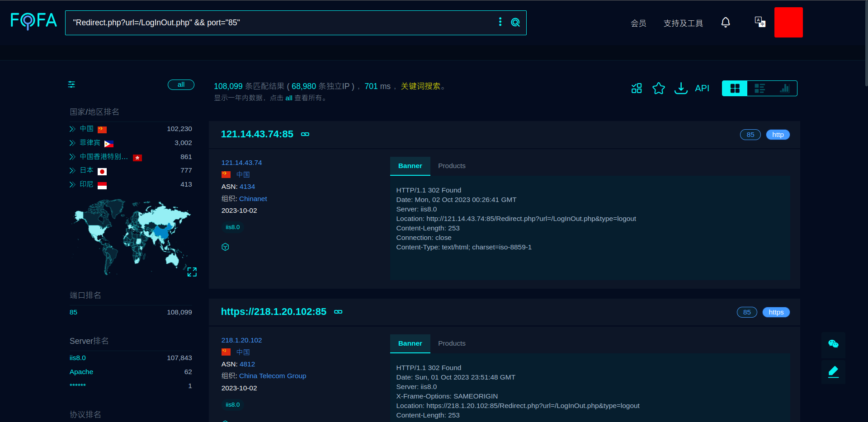
Task: Open the filter settings sliders icon
Action: (x=71, y=84)
